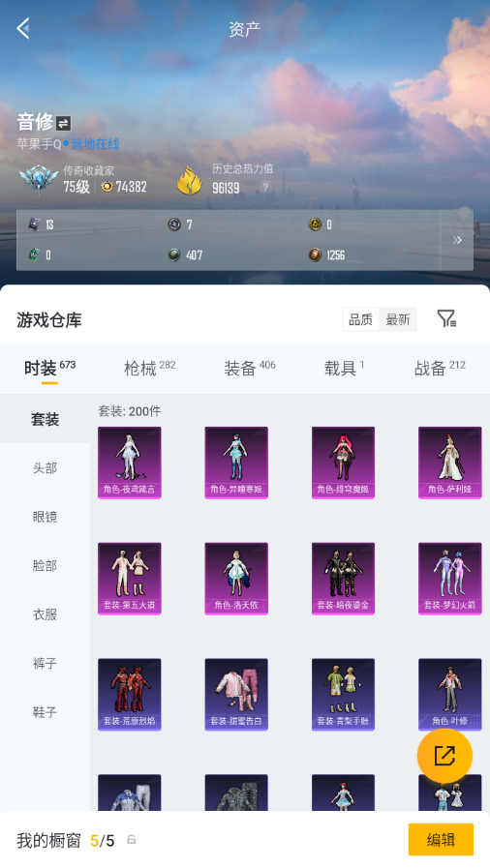The width and height of the screenshot is (490, 868).
Task: Go back using the top-left arrow
Action: pyautogui.click(x=23, y=28)
